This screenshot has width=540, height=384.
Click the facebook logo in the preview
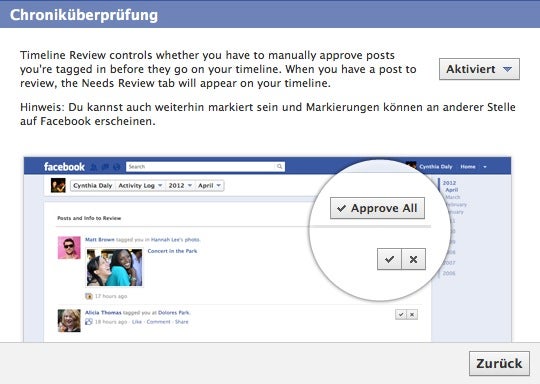click(x=64, y=167)
